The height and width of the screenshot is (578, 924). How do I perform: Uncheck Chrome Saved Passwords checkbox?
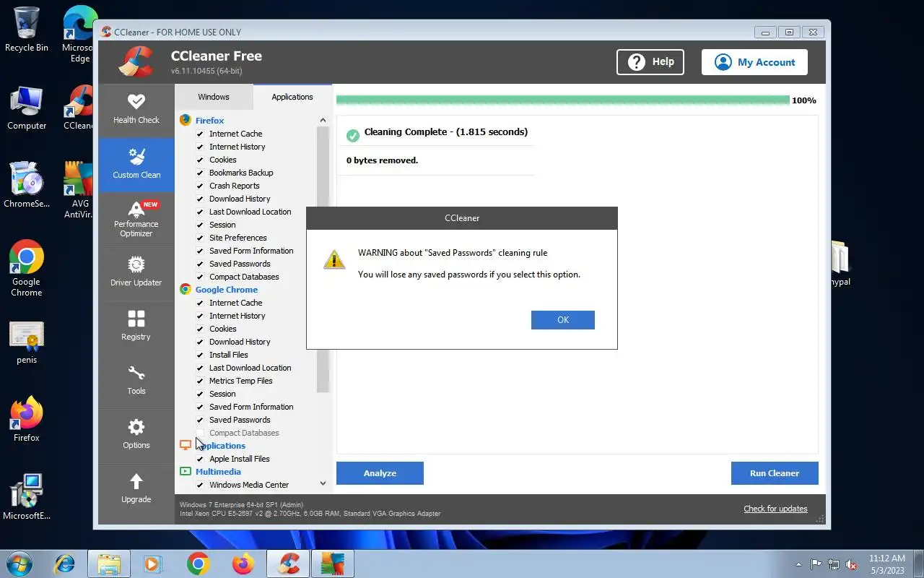click(200, 420)
